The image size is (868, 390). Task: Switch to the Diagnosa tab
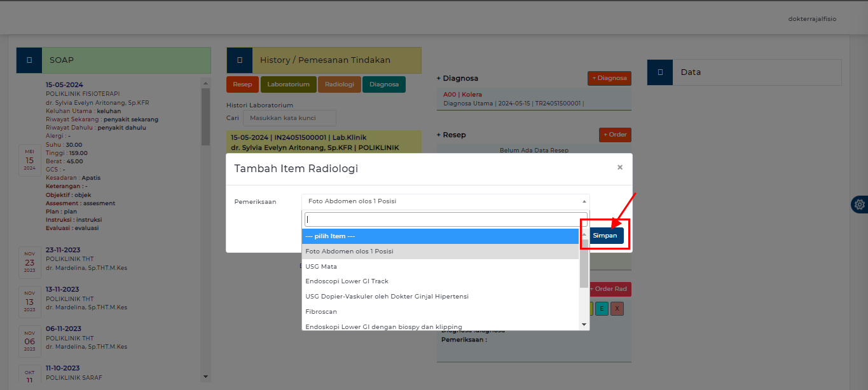pos(383,84)
